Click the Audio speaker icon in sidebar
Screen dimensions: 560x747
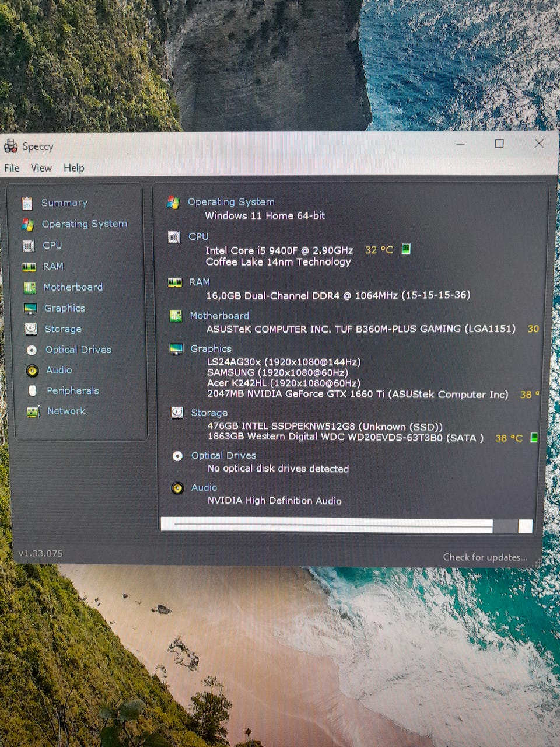[x=32, y=371]
